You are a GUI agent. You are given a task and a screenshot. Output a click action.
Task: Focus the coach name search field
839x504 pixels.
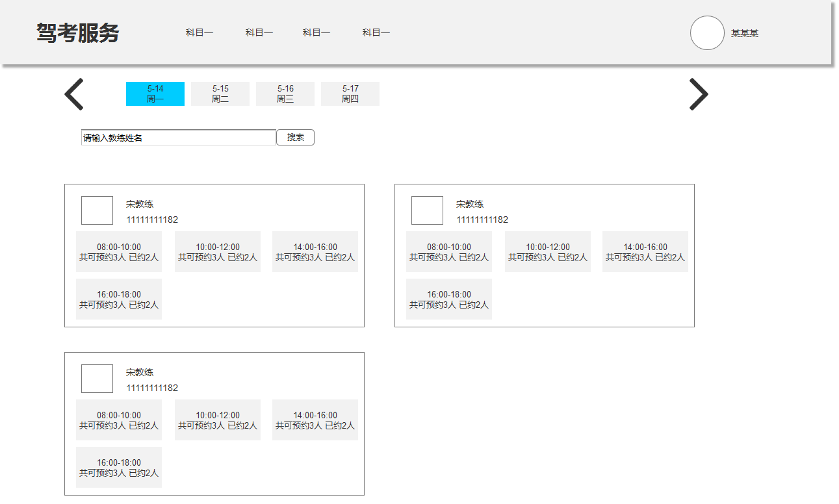click(179, 138)
